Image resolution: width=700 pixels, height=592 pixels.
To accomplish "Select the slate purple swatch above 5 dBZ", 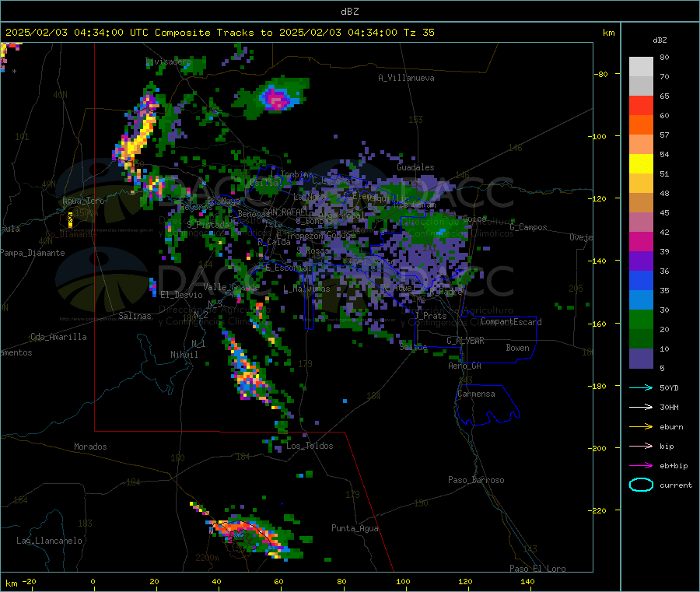I will (641, 359).
